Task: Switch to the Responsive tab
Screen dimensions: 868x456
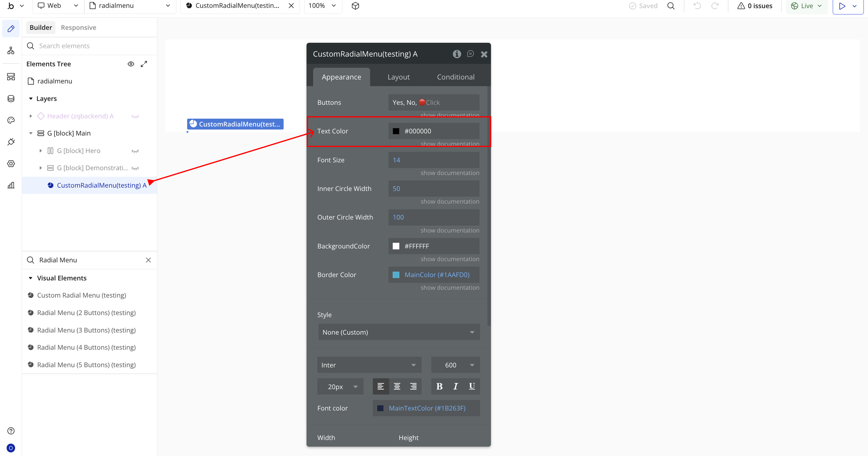Action: [78, 28]
